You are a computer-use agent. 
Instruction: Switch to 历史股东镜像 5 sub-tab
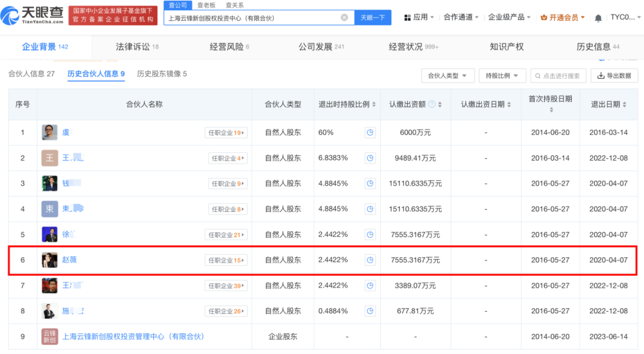[162, 73]
